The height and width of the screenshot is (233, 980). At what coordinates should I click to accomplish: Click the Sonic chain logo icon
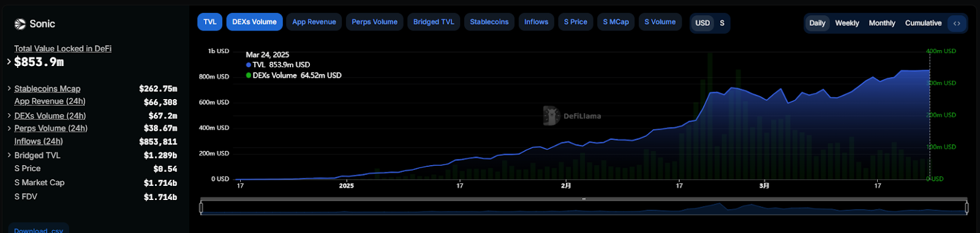point(20,24)
